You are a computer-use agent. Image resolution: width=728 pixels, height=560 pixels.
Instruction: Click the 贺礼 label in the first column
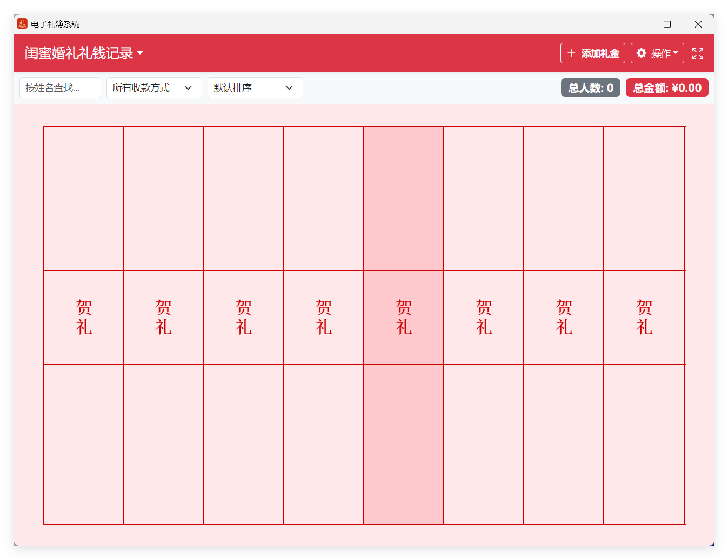click(84, 318)
